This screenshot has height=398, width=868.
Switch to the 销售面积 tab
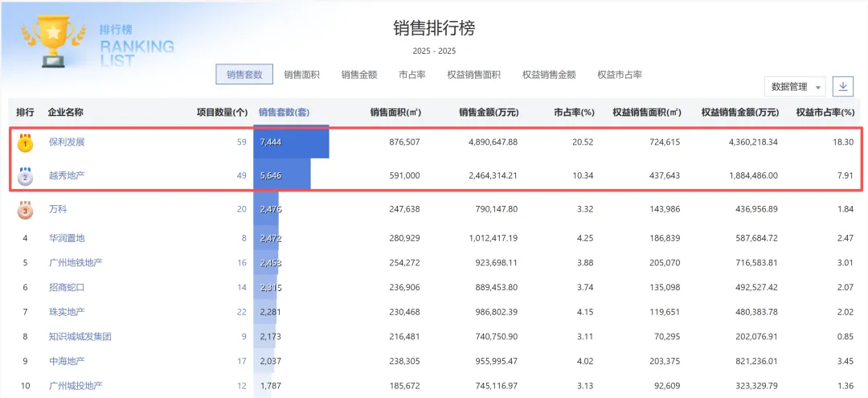301,75
